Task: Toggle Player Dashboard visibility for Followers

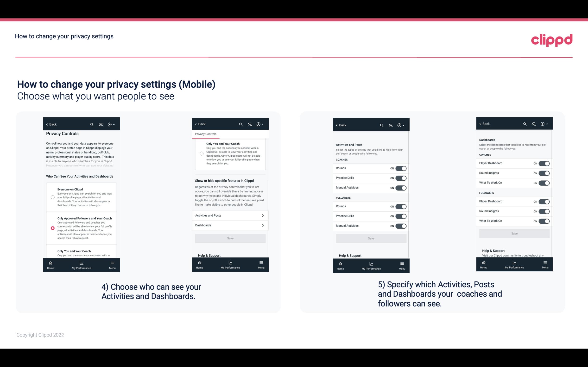Action: (x=544, y=201)
